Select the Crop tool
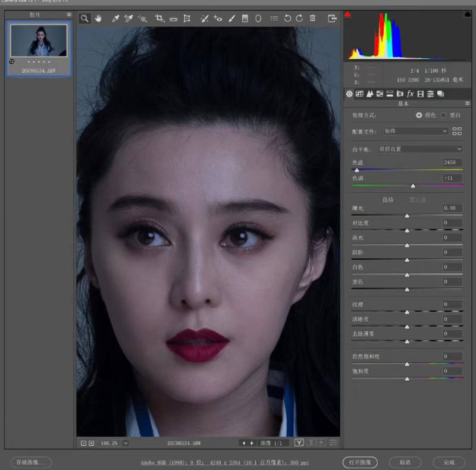This screenshot has width=476, height=470. pos(159,18)
